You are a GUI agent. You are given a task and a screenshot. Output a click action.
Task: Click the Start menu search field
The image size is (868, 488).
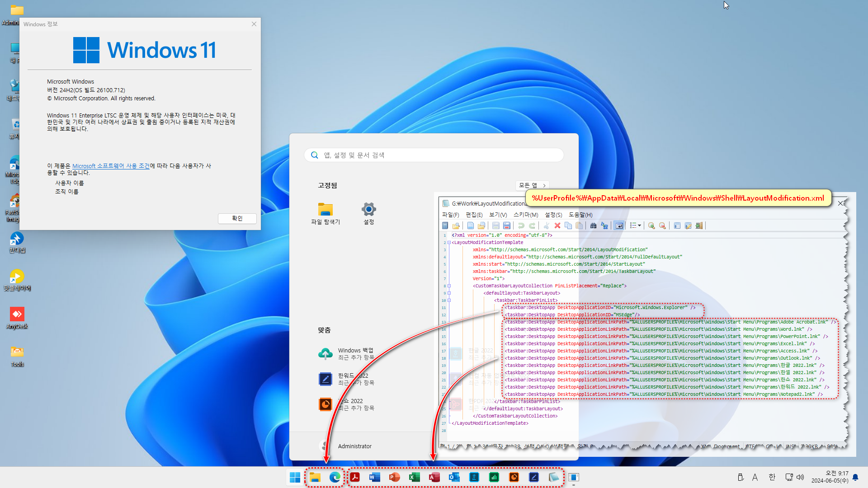[x=434, y=155]
